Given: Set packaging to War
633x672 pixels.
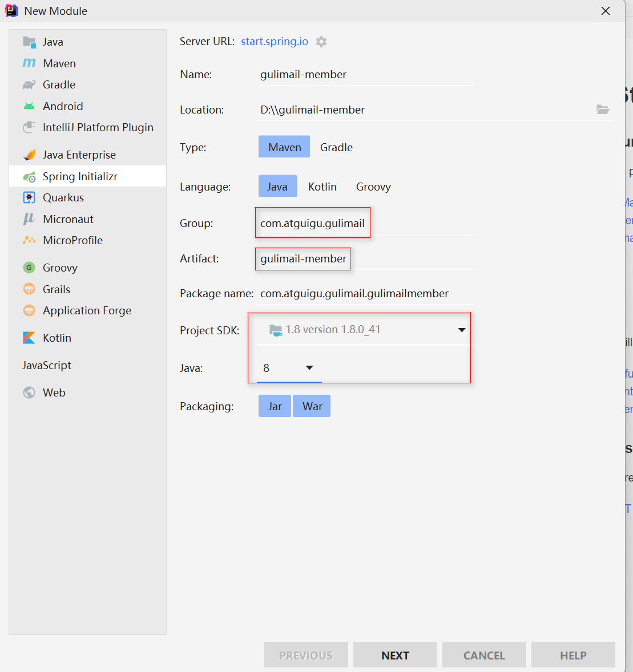Looking at the screenshot, I should [x=312, y=406].
